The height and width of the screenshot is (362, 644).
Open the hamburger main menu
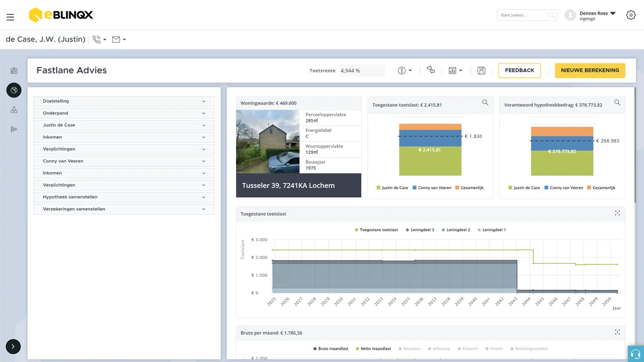click(x=10, y=17)
